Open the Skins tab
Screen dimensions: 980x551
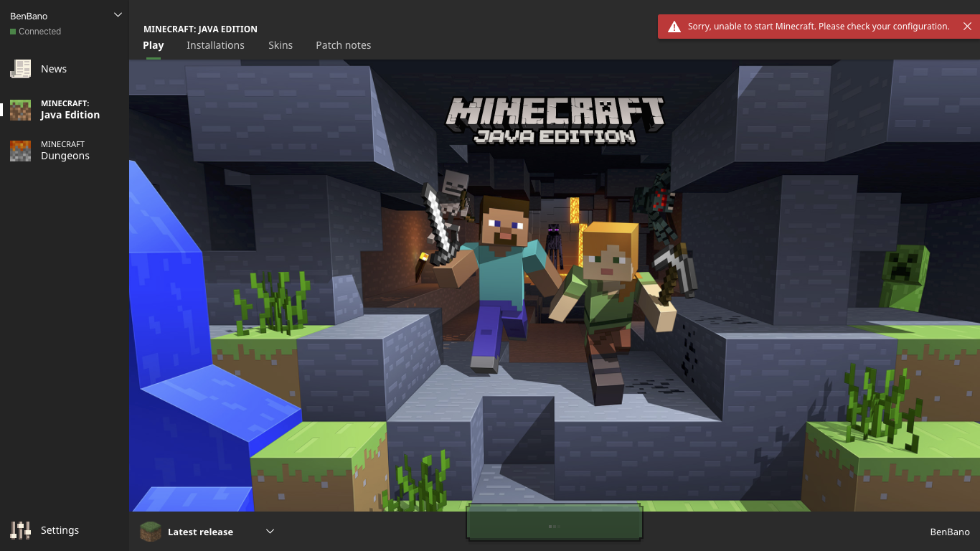point(281,45)
